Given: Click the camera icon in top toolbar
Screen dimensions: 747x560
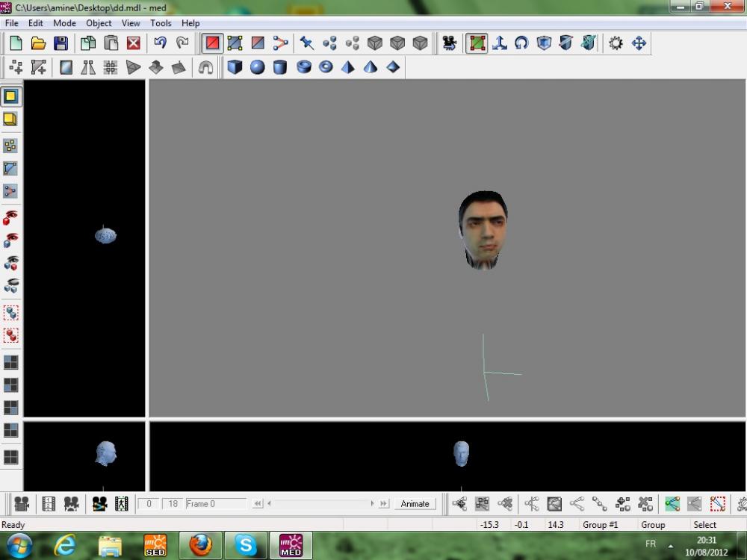Looking at the screenshot, I should coord(449,43).
